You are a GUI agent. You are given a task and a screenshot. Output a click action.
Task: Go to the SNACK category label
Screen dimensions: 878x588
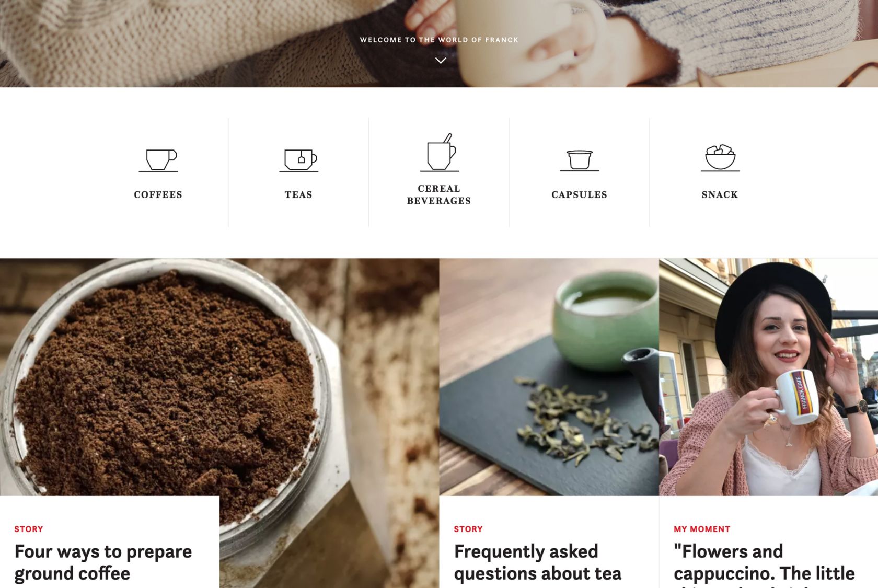pyautogui.click(x=720, y=194)
